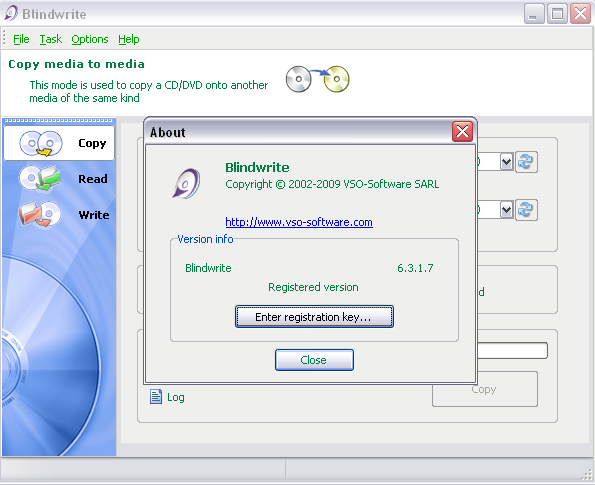Open the File menu

pos(21,39)
